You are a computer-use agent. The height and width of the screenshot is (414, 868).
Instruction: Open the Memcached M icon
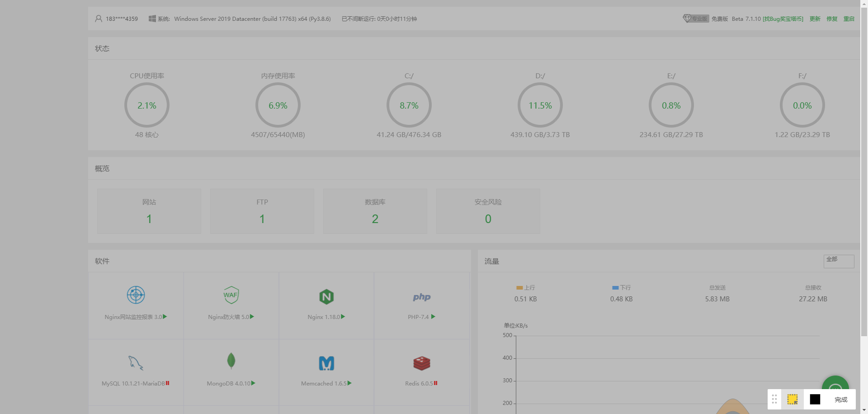coord(326,363)
